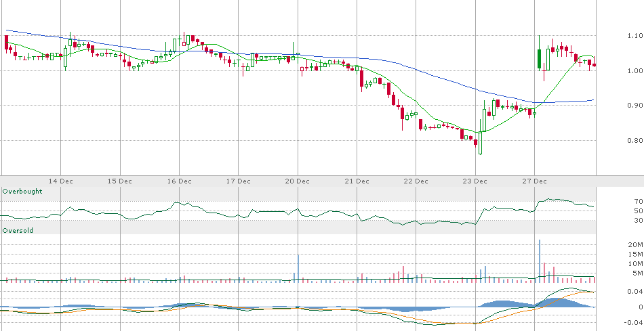Click the "50" RSI axis value
The width and height of the screenshot is (644, 331).
pos(639,211)
